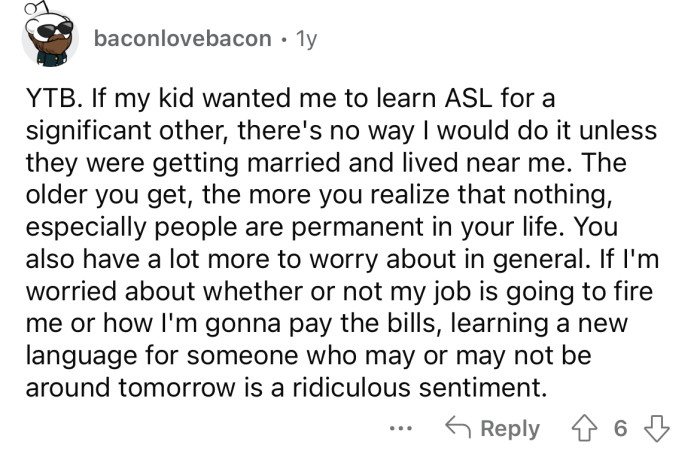Open baconlovebacon's user profile
The width and height of the screenshot is (700, 454).
point(181,38)
